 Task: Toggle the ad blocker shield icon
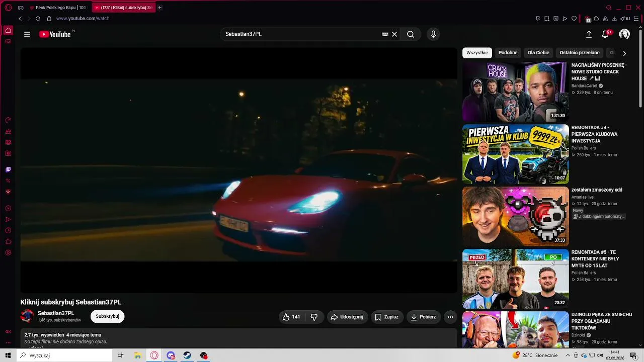(x=556, y=19)
